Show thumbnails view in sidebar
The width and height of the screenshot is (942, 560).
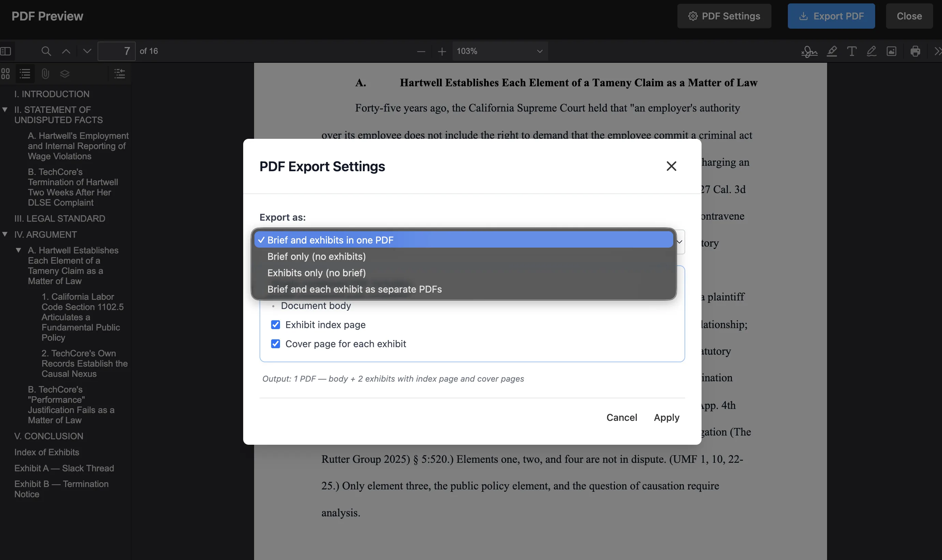5,74
